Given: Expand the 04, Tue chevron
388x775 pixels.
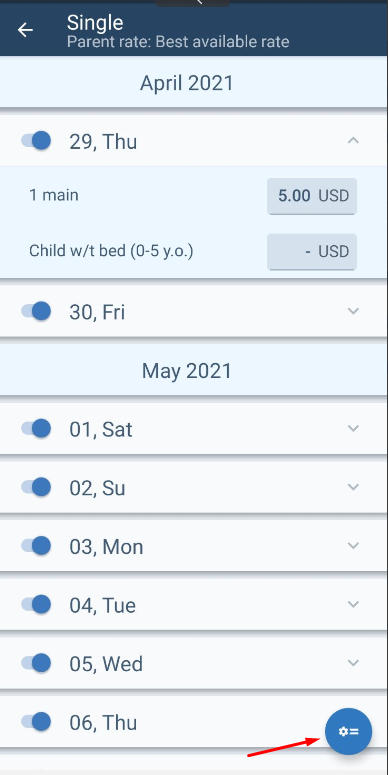Looking at the screenshot, I should tap(353, 604).
